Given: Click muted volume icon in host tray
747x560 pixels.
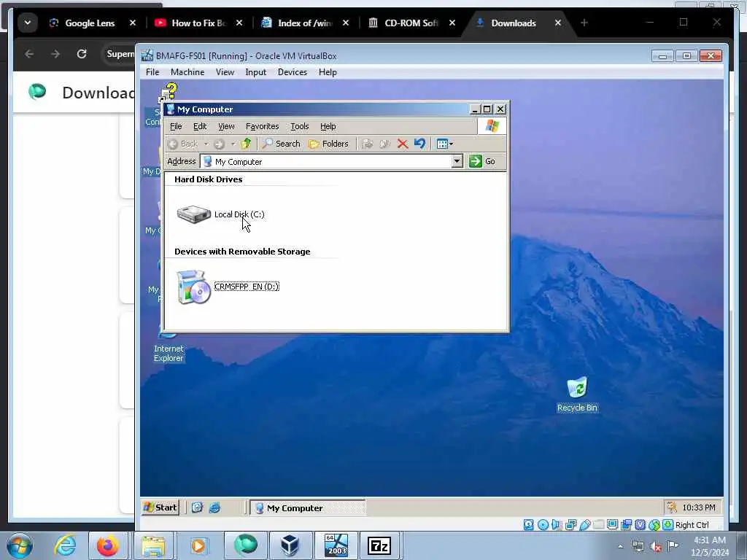Looking at the screenshot, I should (x=656, y=547).
